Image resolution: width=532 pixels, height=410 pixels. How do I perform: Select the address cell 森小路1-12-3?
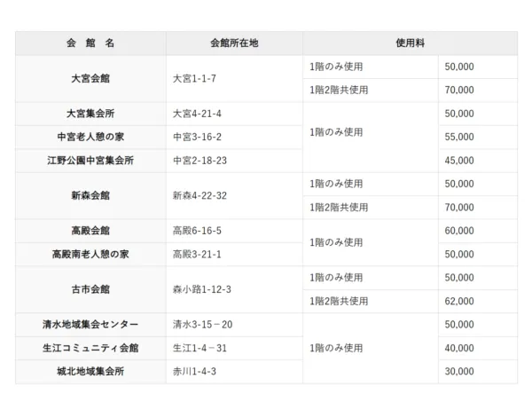(202, 289)
